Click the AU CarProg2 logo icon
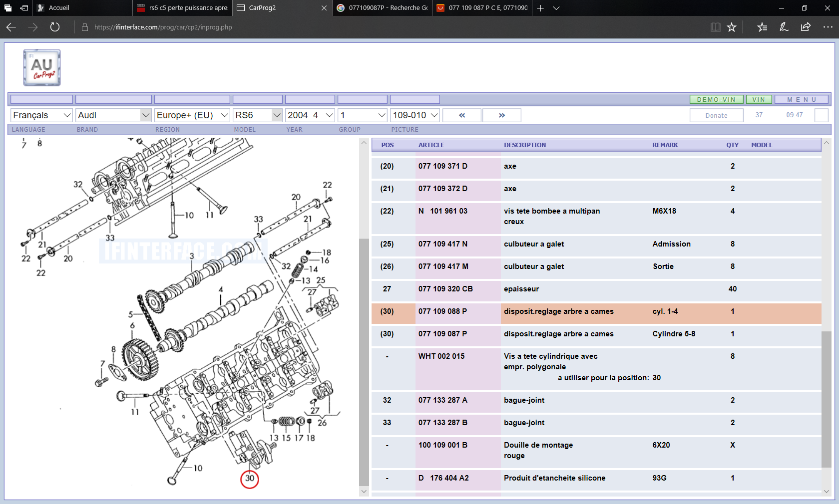Screen dimensions: 839x504 42,67
